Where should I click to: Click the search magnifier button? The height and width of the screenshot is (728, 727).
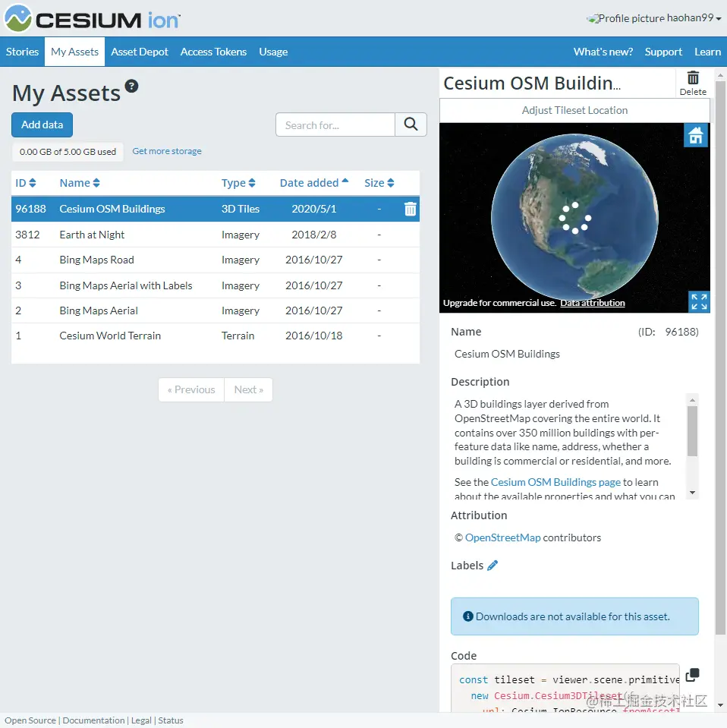click(411, 124)
